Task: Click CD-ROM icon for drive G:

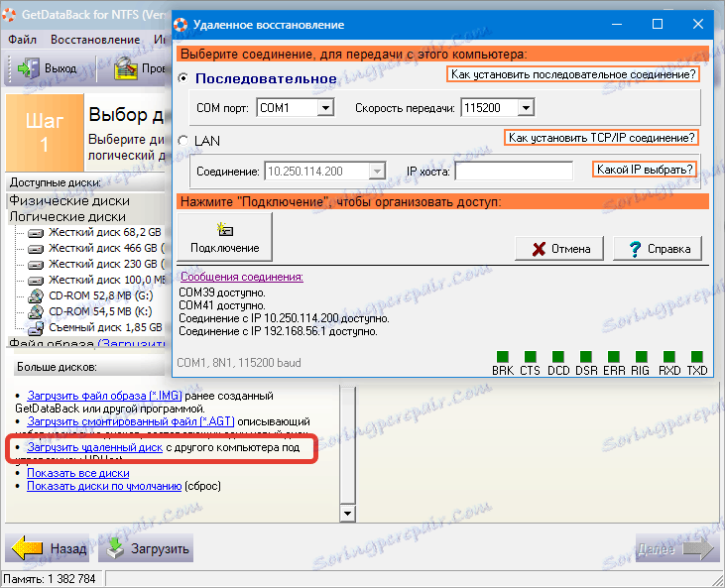Action: coord(36,295)
